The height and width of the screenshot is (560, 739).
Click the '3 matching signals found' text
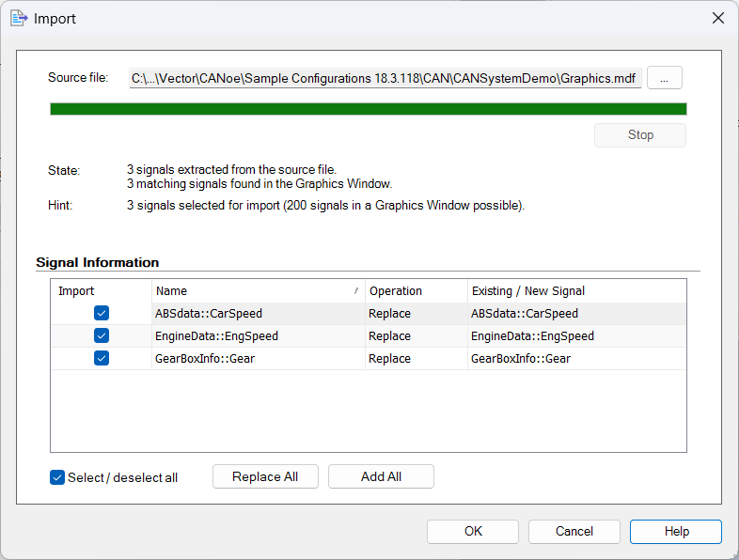click(x=259, y=183)
